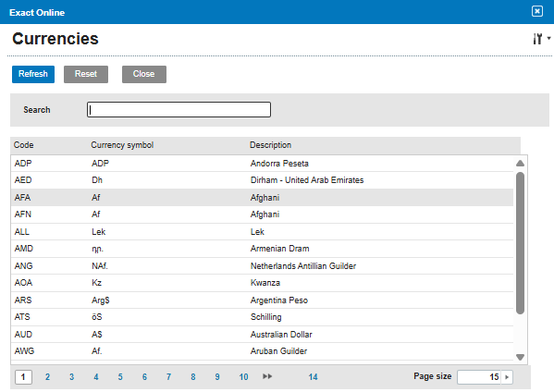Close the Exact Online dialog window
554x392 pixels.
click(x=537, y=11)
